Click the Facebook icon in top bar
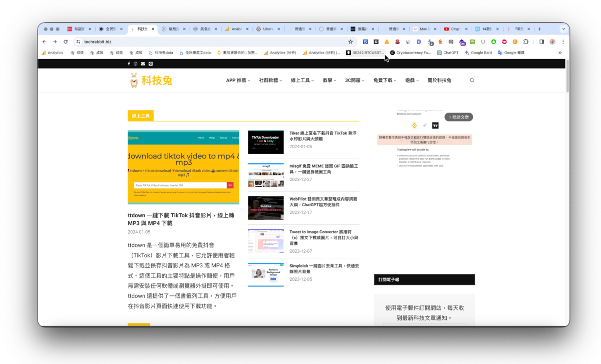 (129, 64)
